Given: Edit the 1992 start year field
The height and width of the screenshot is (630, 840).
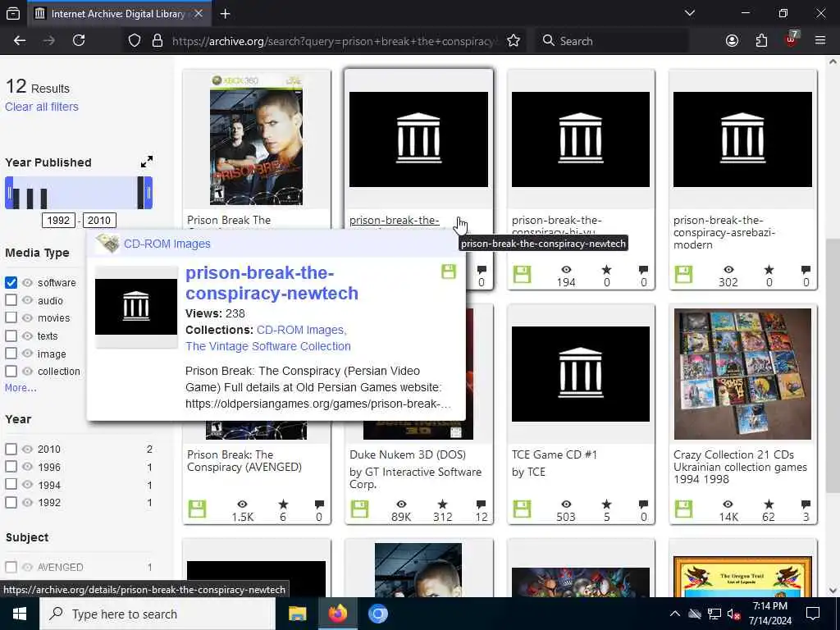Looking at the screenshot, I should [58, 220].
